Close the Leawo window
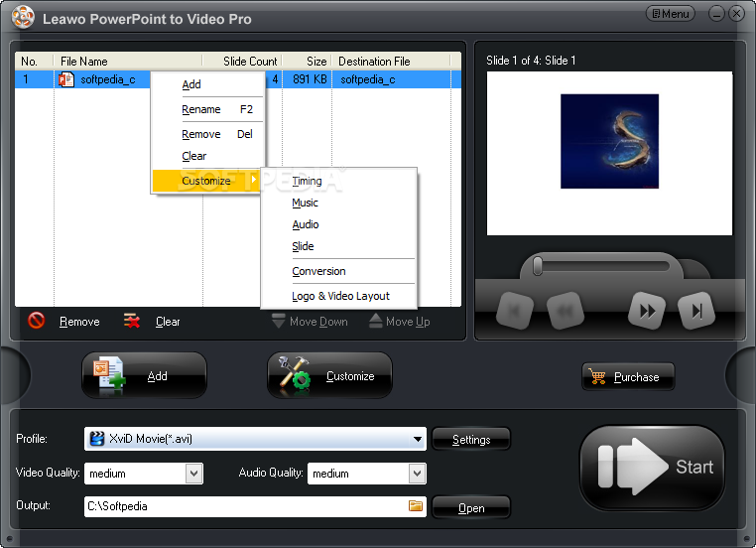 (x=737, y=14)
